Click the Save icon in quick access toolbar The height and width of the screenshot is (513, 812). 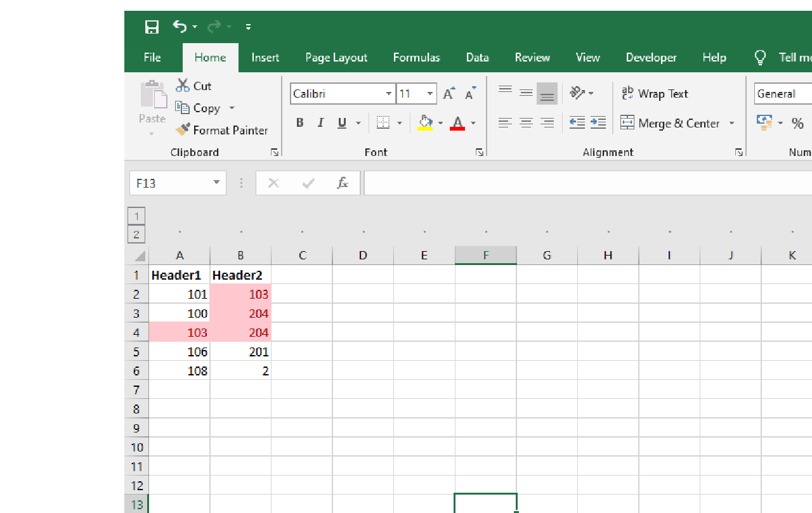tap(152, 27)
